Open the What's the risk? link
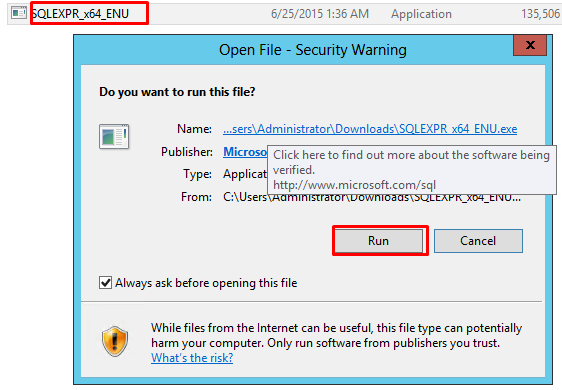562x390 pixels. coord(192,358)
